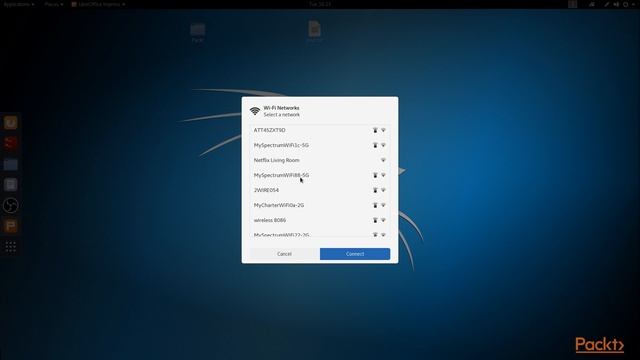The image size is (640, 360).
Task: Select the MySpectrumWiFi22-2G network row
Action: pyautogui.click(x=320, y=233)
